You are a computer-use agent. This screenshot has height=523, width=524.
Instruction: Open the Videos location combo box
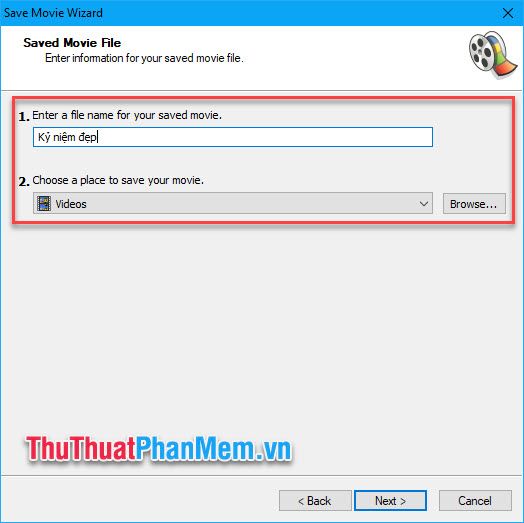point(233,203)
